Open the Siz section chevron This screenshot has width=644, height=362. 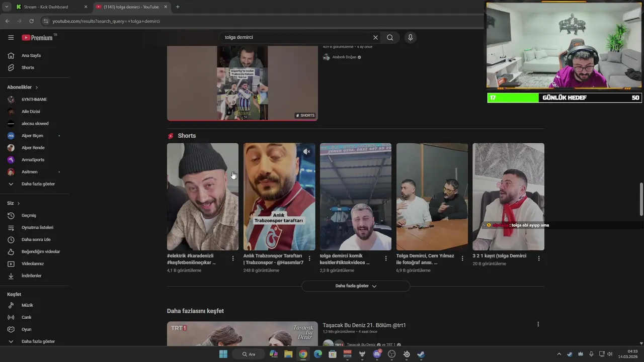pos(19,204)
